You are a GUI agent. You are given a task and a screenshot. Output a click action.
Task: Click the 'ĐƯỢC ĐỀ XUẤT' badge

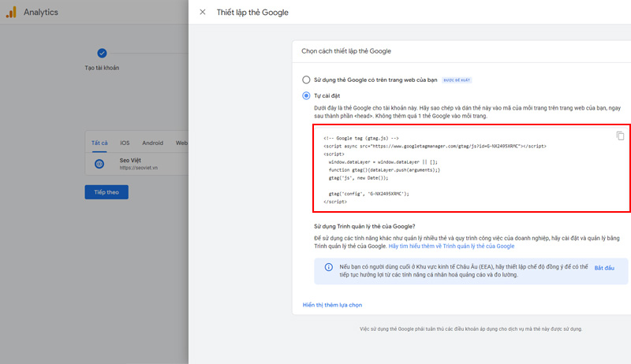point(457,80)
